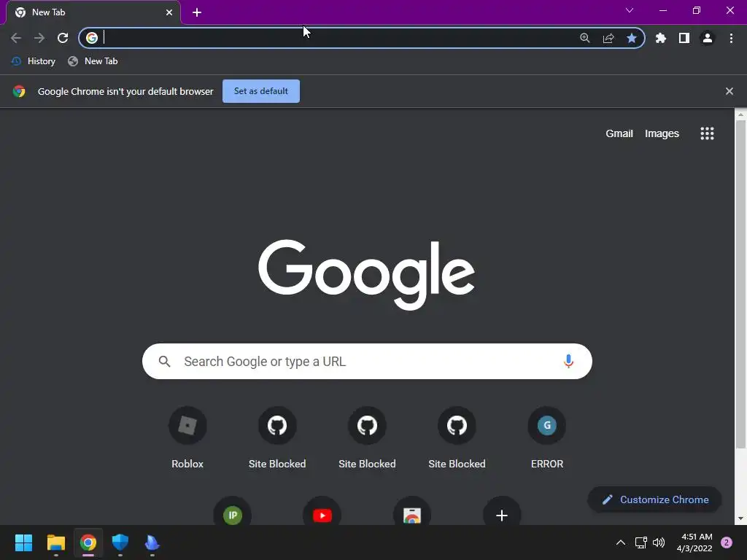Expand the tab search chevron
Image resolution: width=747 pixels, height=560 pixels.
tap(630, 10)
